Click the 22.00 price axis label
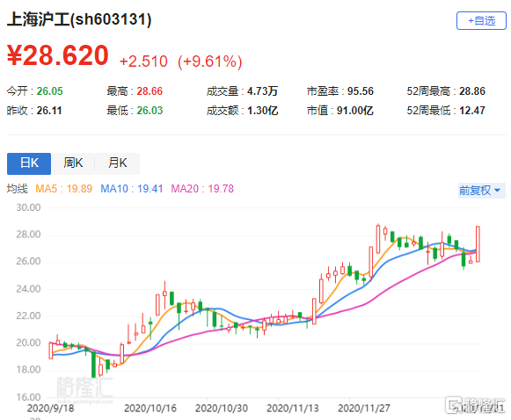 pos(28,315)
